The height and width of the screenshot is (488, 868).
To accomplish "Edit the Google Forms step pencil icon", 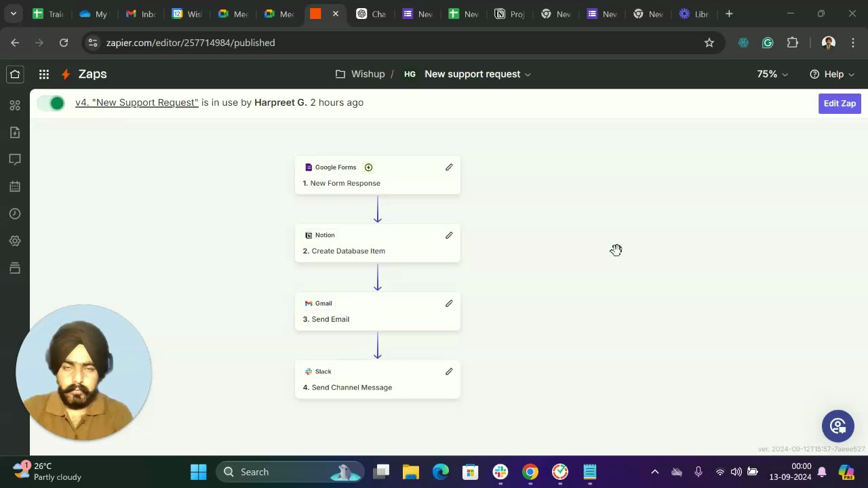I will pos(449,167).
